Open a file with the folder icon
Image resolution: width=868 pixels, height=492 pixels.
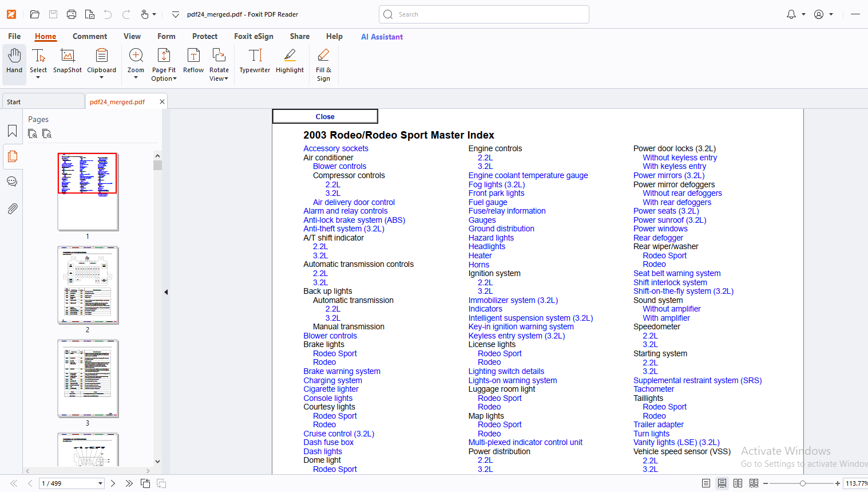(35, 14)
